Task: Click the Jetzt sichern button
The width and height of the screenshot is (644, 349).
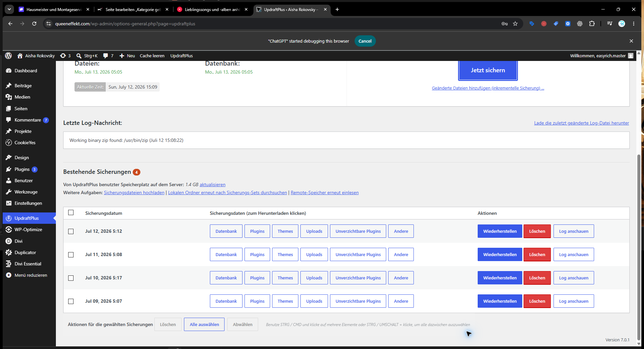Action: (488, 70)
